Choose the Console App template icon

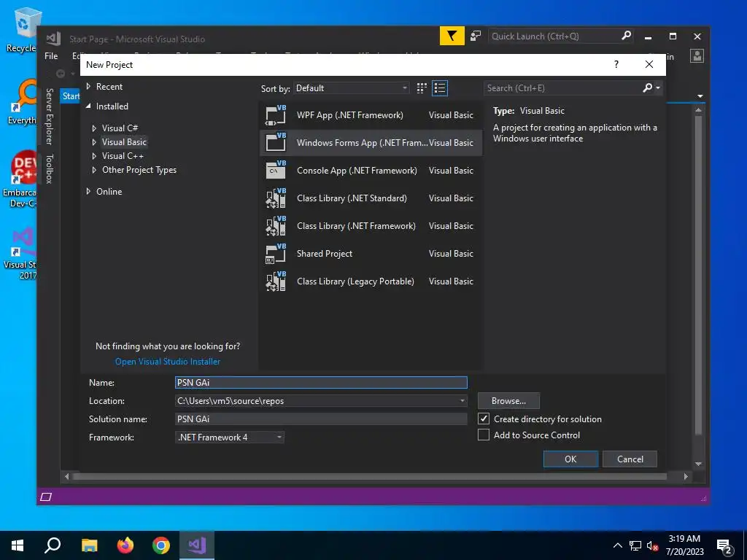276,170
